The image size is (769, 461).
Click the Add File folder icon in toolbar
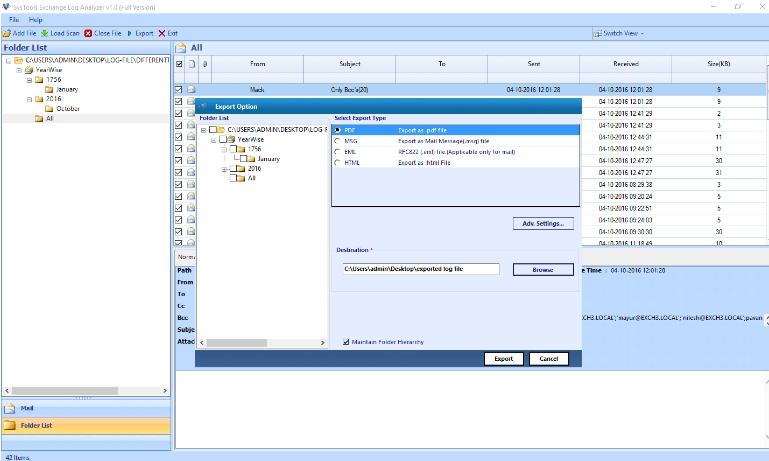coord(6,33)
